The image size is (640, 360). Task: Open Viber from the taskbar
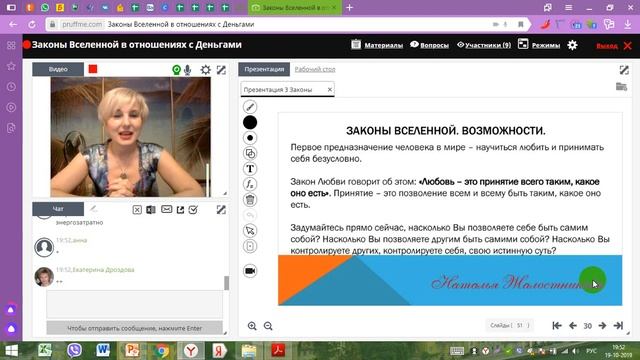(74, 350)
